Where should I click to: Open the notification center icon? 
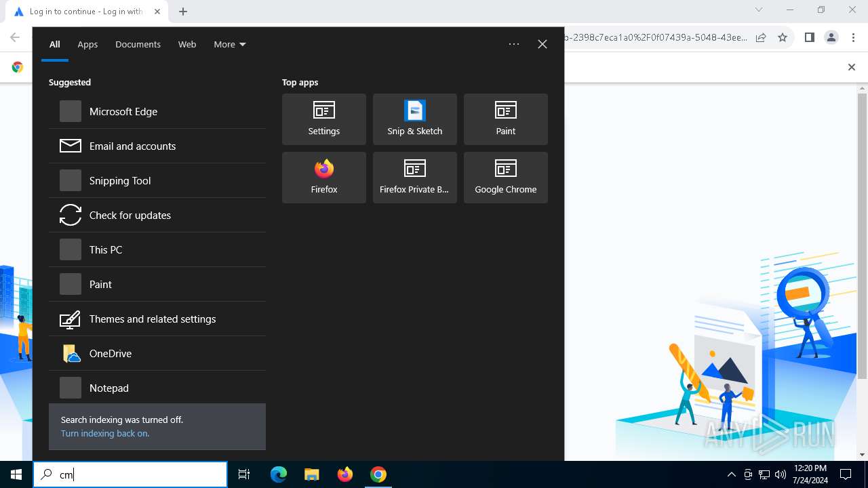[846, 474]
